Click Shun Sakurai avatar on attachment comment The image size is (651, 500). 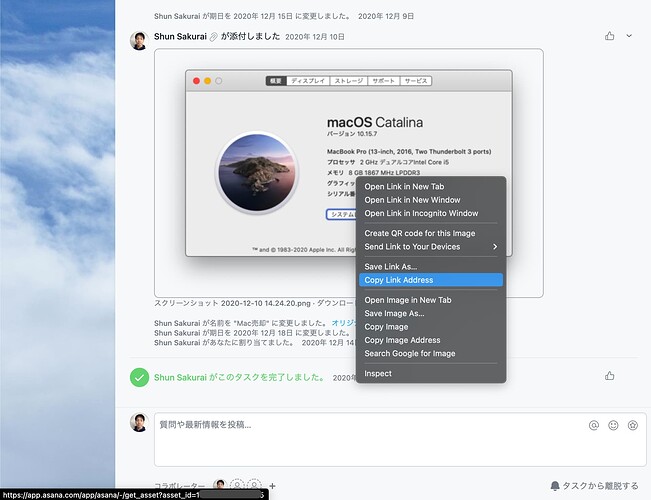pyautogui.click(x=139, y=41)
